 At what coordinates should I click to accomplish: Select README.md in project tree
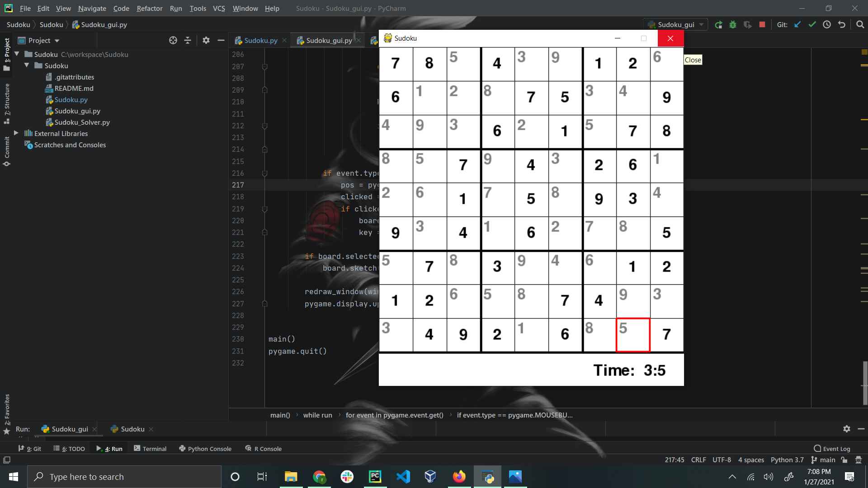[x=74, y=88]
